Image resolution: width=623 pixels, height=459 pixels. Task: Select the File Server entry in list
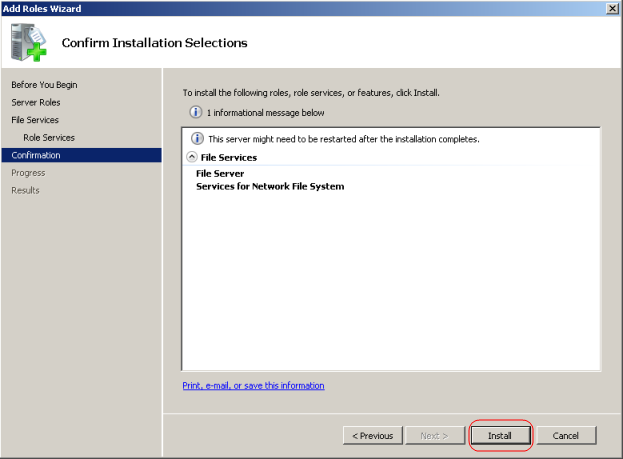(220, 174)
